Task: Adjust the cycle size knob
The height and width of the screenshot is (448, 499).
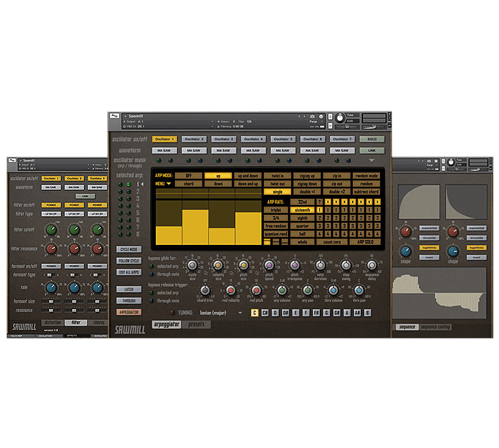Action: pyautogui.click(x=192, y=265)
